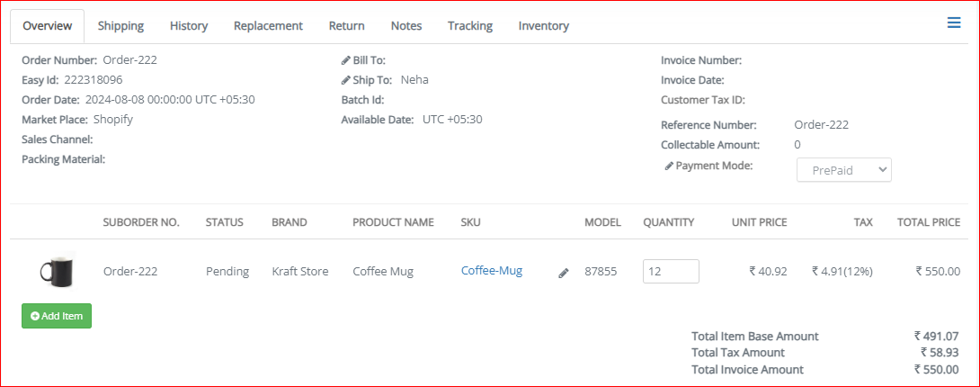Switch to the Shipping tab

tap(120, 26)
